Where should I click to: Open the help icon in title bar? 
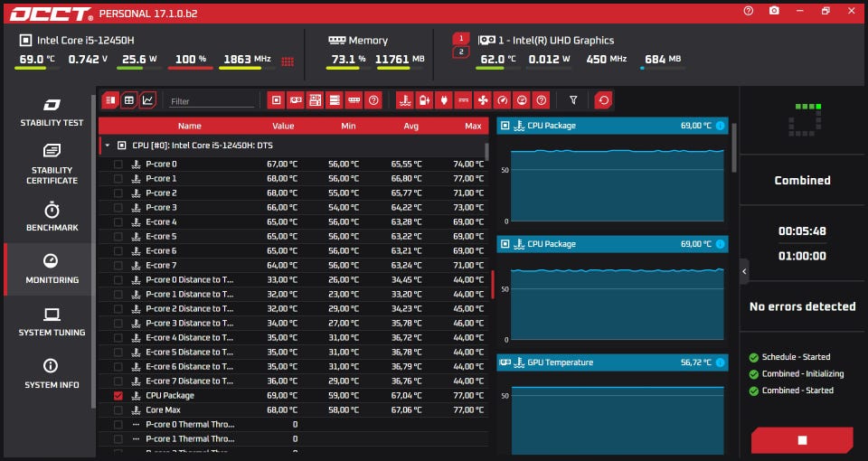coord(749,11)
